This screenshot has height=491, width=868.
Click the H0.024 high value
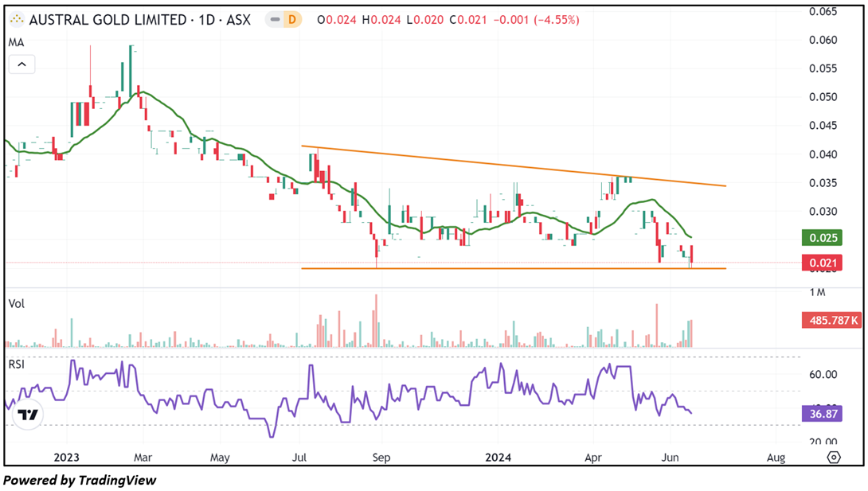pyautogui.click(x=381, y=20)
